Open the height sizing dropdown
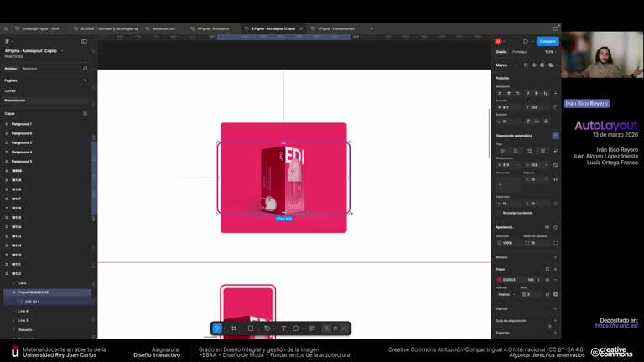Viewport: 644px width, 362px height. tap(546, 165)
